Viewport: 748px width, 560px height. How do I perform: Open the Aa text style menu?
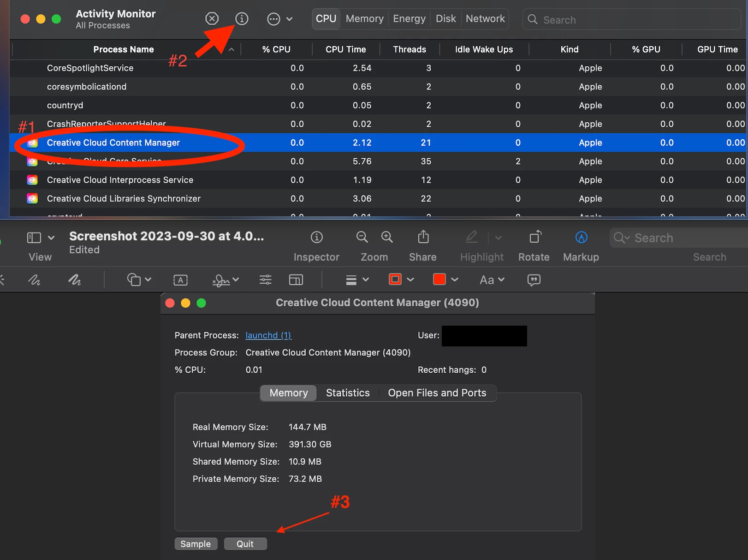(x=492, y=280)
